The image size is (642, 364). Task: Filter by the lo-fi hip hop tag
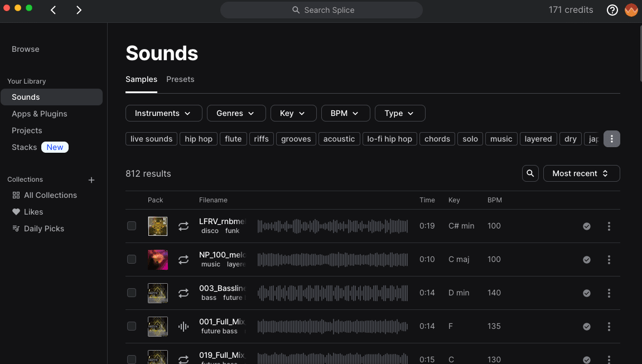[390, 139]
